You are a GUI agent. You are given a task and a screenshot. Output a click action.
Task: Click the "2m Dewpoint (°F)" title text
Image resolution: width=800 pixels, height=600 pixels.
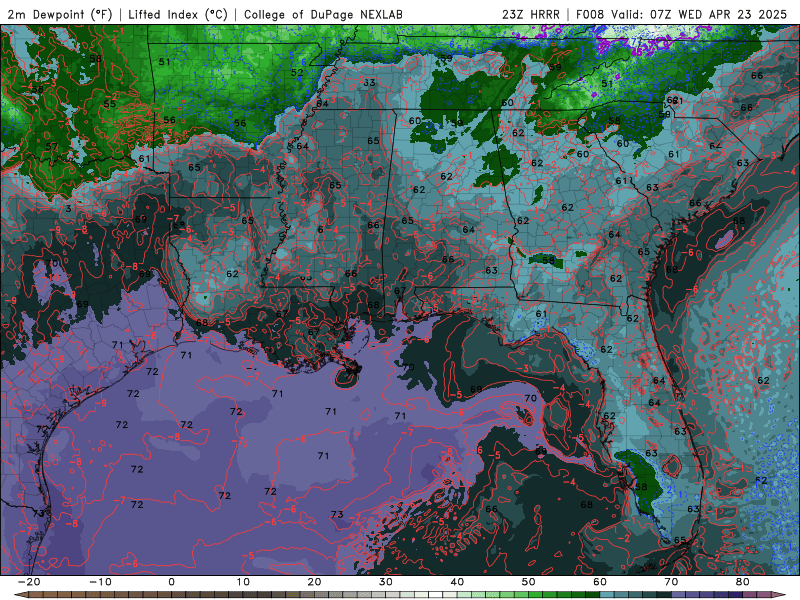click(x=60, y=14)
